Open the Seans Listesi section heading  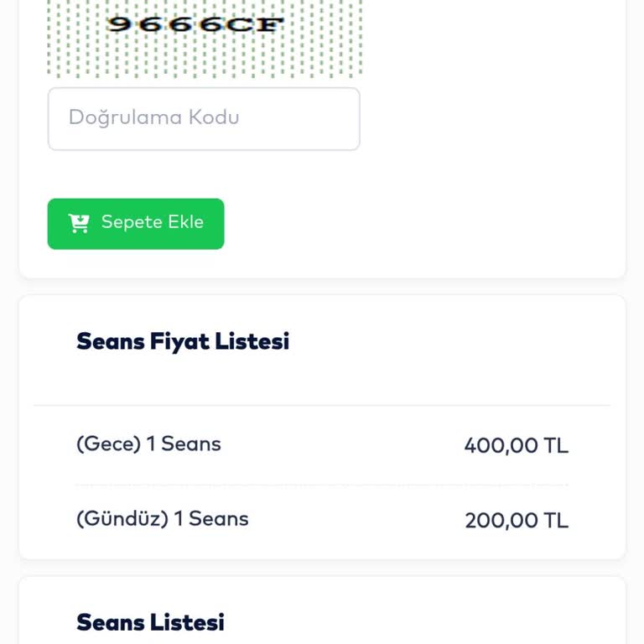click(x=150, y=622)
